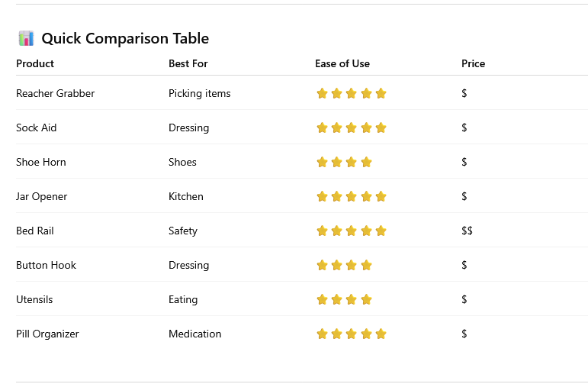This screenshot has height=384, width=588.
Task: Click the Best For column header
Action: tap(188, 63)
